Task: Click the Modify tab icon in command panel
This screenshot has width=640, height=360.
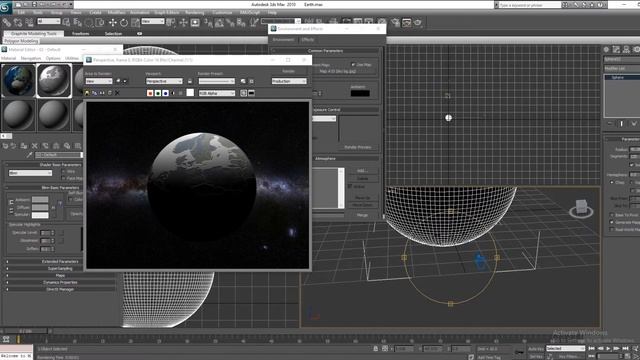Action: pyautogui.click(x=616, y=49)
